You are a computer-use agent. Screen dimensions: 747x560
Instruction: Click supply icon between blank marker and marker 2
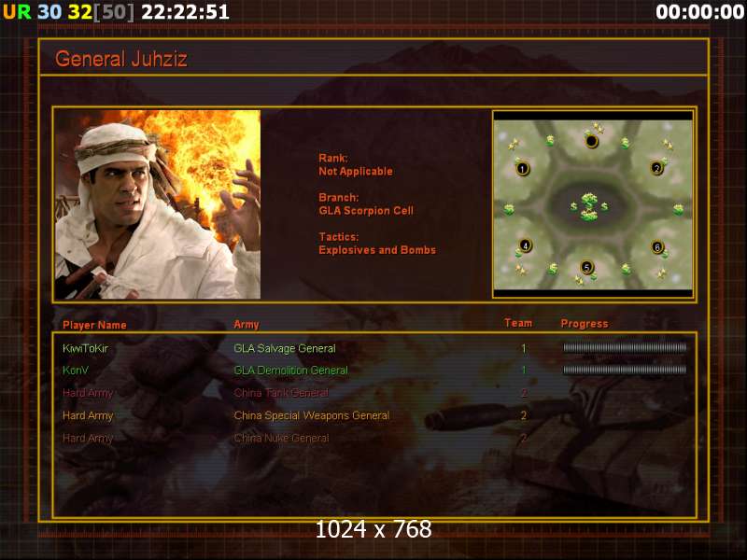(626, 143)
